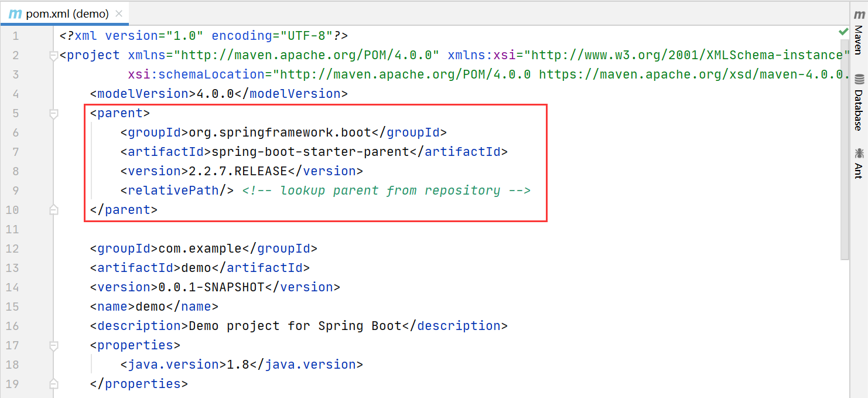Click fold end marker at line 10
Screen dimensions: 868x398
54,209
